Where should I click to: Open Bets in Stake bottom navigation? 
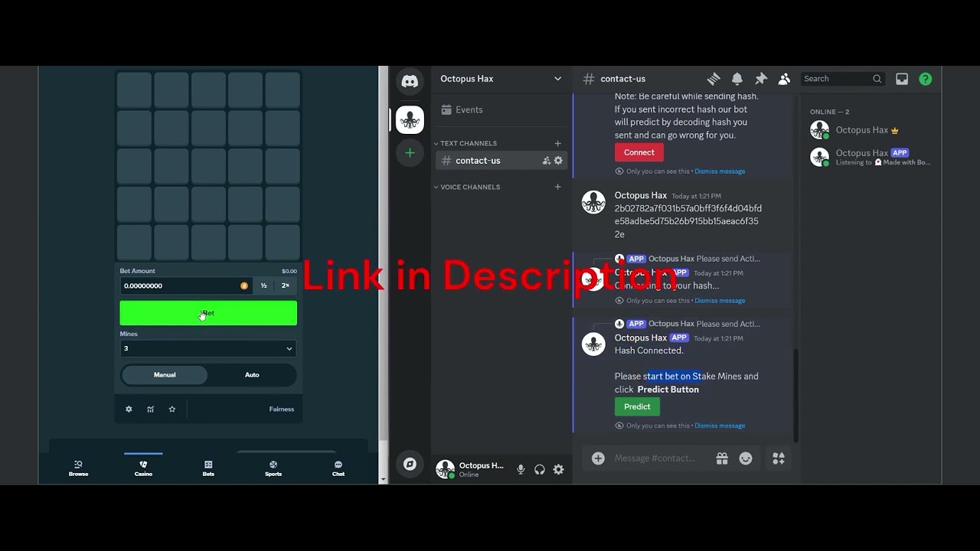coord(208,468)
